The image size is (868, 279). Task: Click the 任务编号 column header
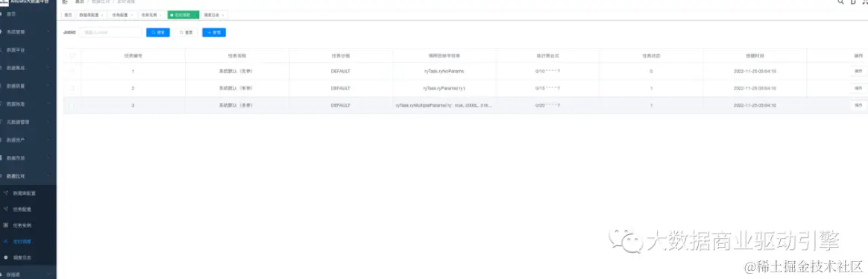tap(133, 56)
